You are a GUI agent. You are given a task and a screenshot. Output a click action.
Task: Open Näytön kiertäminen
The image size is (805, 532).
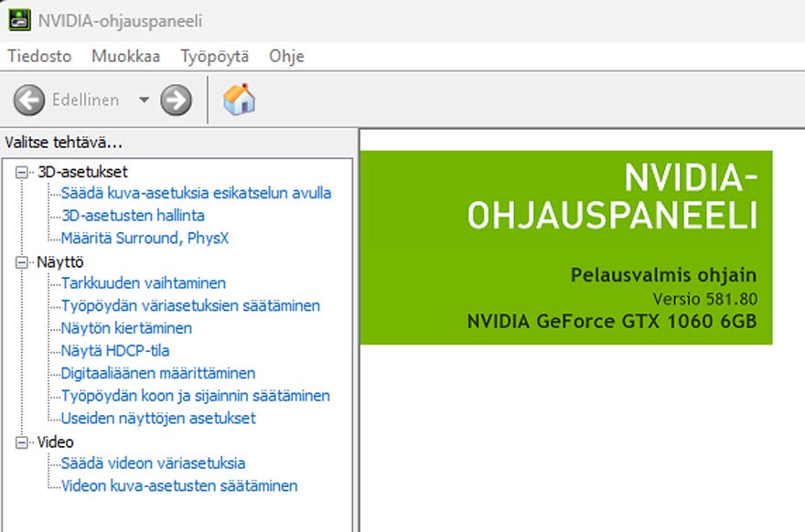[x=126, y=328]
